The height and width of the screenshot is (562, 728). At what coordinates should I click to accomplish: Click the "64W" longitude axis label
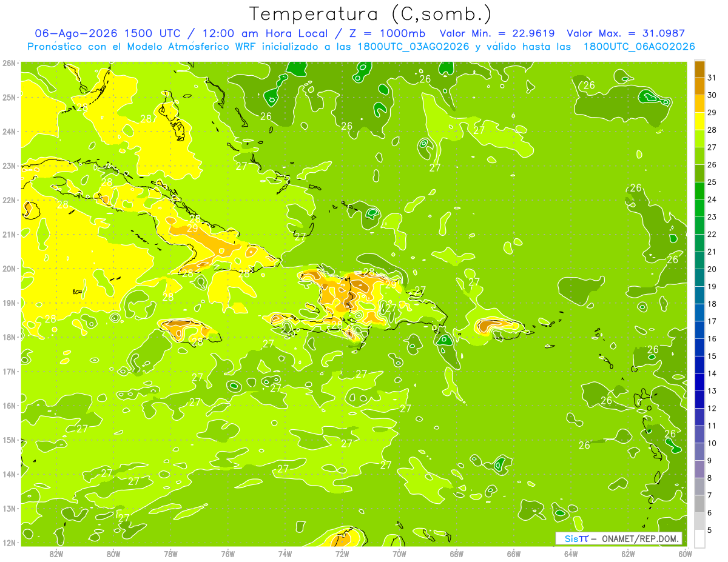571,553
